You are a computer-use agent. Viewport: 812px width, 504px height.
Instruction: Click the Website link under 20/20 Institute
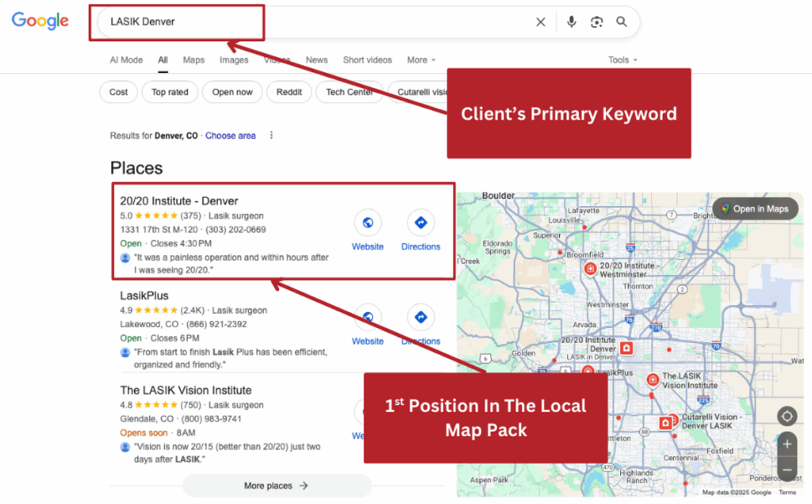368,246
